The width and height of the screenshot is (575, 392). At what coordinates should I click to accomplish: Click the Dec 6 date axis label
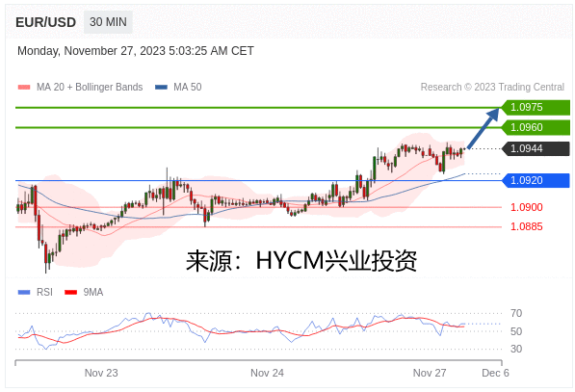point(495,374)
